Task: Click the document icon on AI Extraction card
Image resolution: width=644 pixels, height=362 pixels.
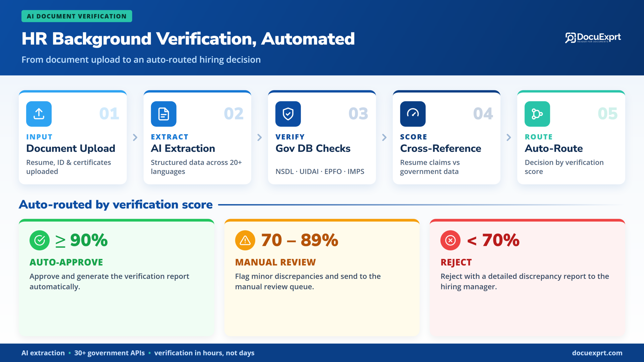Action: pos(164,114)
